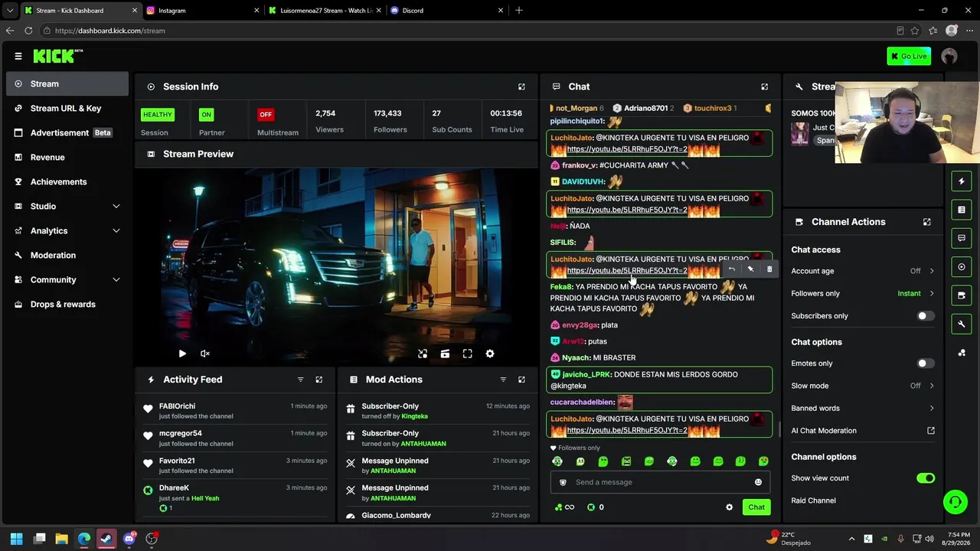Expand the Session Info panel to fullscreen
The width and height of the screenshot is (980, 551).
coord(521,86)
